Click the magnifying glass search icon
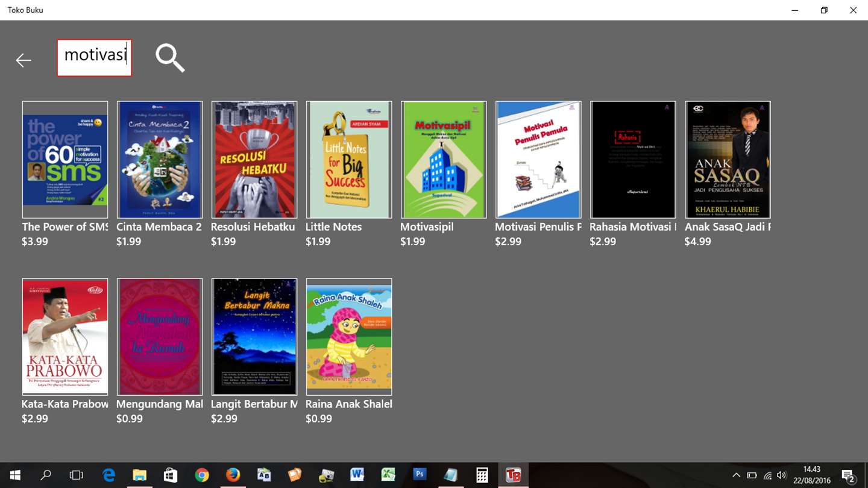868x488 pixels. click(x=170, y=58)
